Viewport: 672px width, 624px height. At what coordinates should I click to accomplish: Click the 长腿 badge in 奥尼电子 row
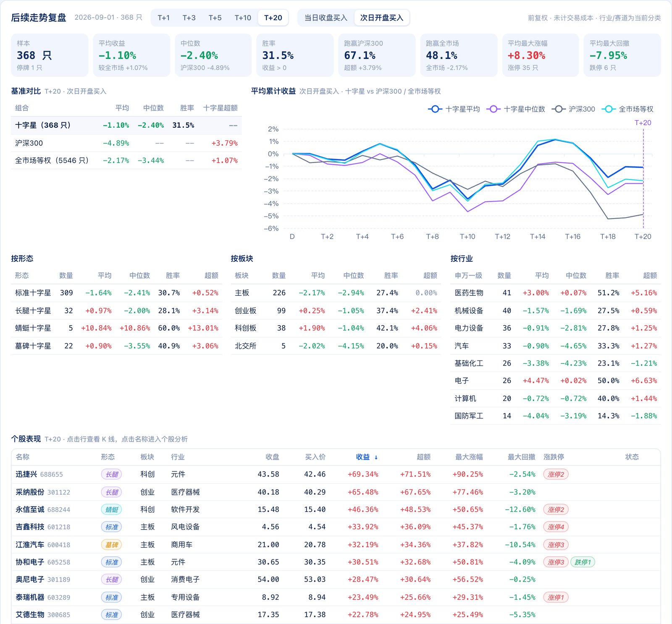click(111, 580)
